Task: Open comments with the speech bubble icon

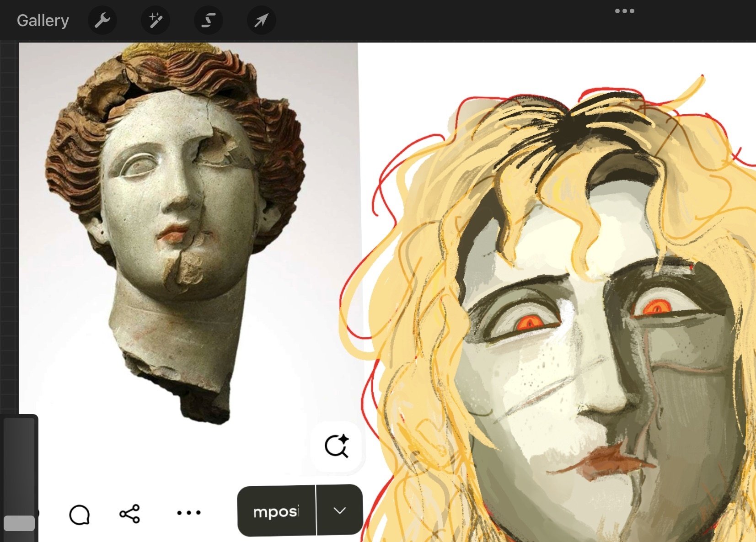Action: [x=79, y=514]
